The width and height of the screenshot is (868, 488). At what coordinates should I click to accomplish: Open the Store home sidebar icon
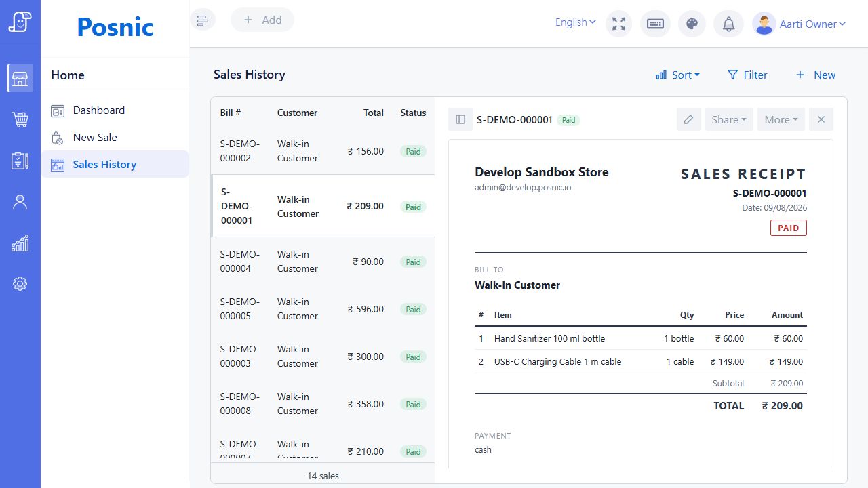(20, 79)
